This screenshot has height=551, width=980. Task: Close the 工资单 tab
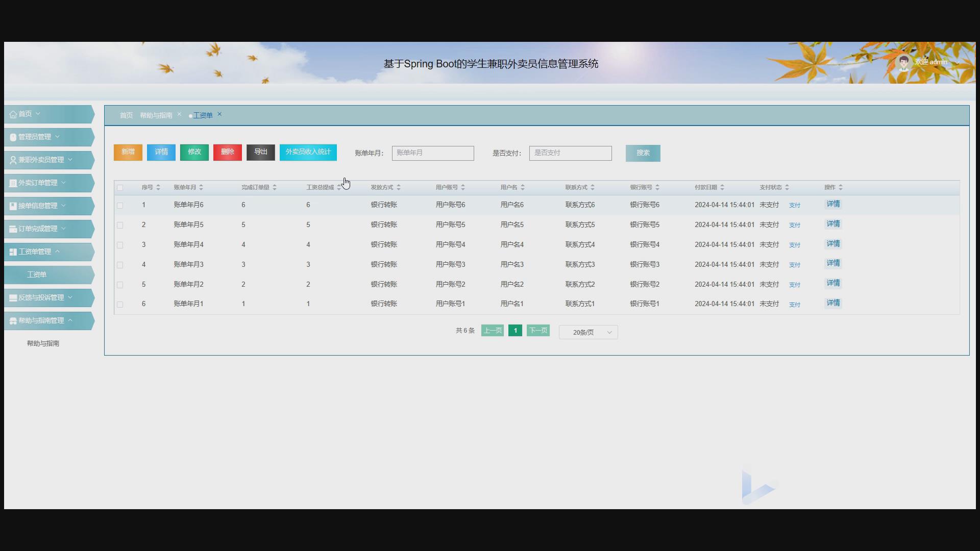[x=219, y=114]
